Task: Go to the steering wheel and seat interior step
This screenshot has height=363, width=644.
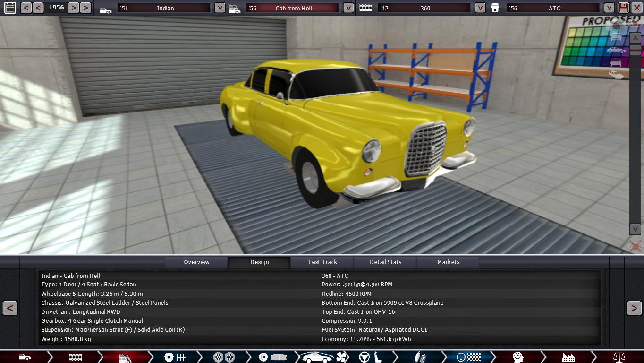Action: (x=370, y=357)
